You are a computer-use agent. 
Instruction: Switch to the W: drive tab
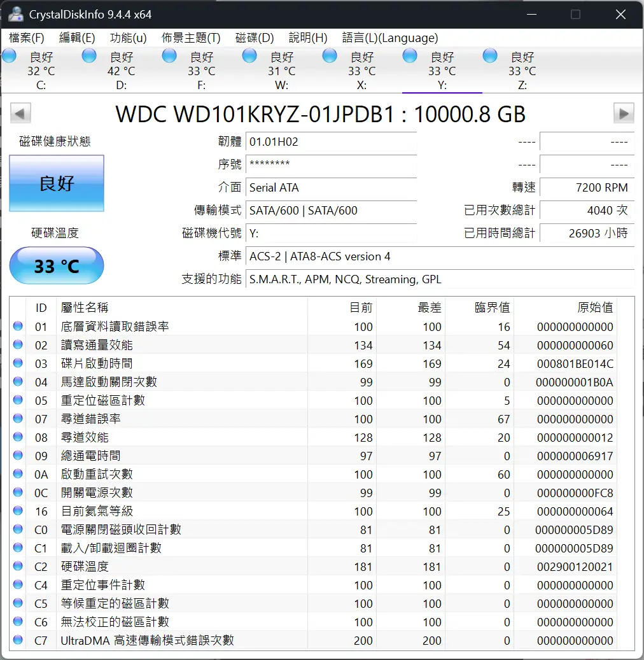[x=282, y=70]
